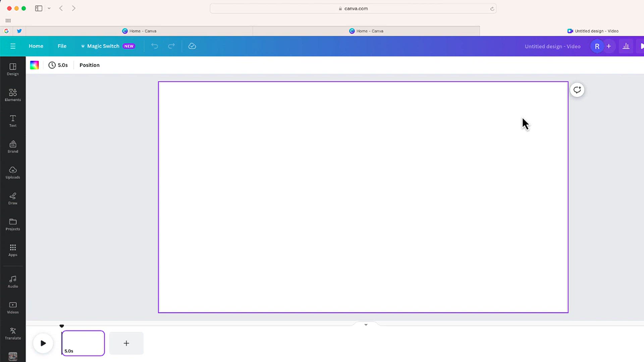This screenshot has width=644, height=362.
Task: Open the Projects folder panel
Action: click(13, 224)
